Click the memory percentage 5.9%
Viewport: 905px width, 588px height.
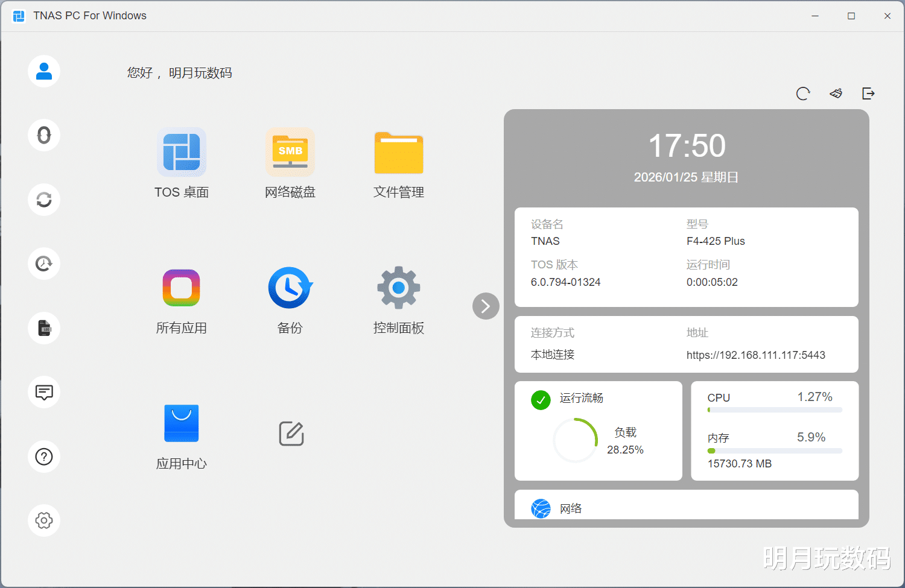[x=811, y=437]
